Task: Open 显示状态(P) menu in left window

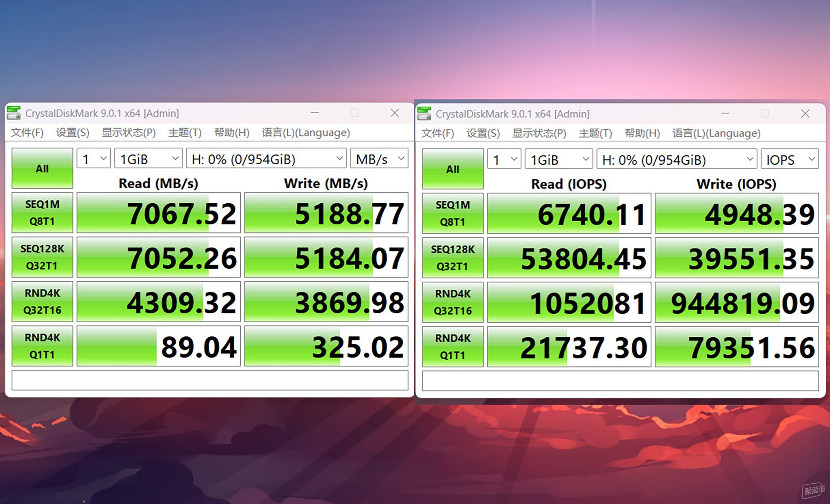Action: (129, 133)
